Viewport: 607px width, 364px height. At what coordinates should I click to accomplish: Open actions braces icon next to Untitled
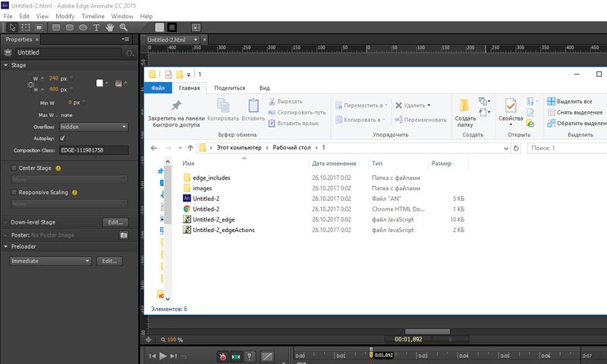point(130,52)
